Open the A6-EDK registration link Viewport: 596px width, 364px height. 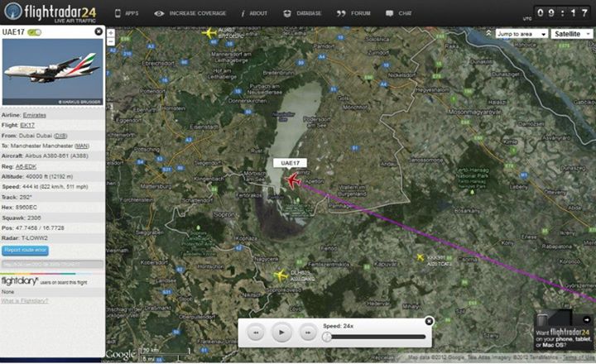coord(26,166)
